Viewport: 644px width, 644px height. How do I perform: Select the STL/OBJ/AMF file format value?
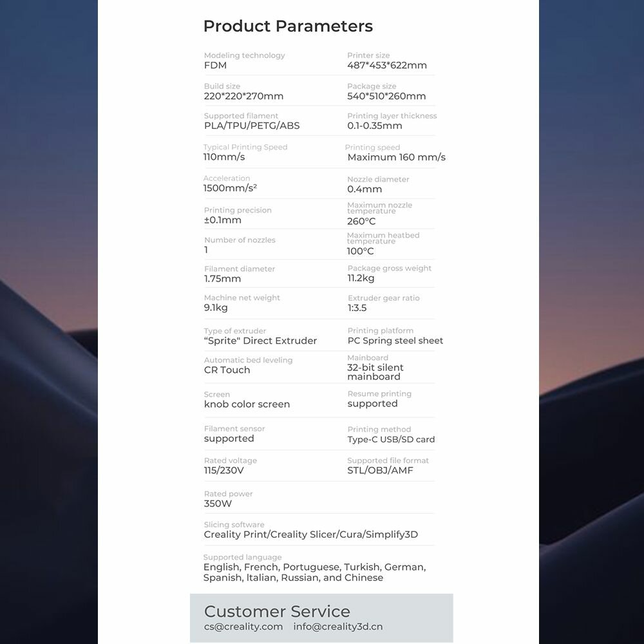(x=380, y=471)
